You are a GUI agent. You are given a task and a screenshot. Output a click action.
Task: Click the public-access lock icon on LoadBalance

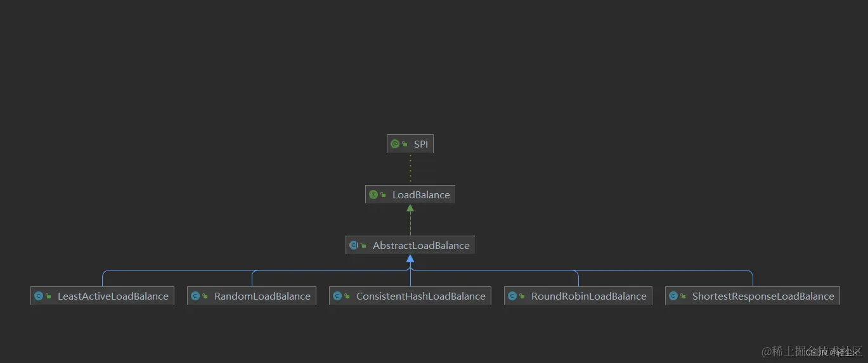coord(384,195)
